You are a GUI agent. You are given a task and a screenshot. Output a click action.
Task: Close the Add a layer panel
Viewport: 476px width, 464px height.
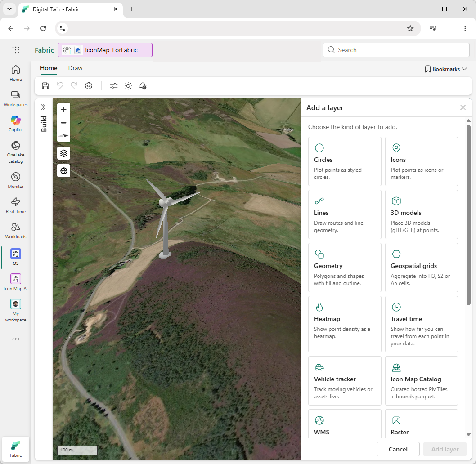pyautogui.click(x=463, y=107)
